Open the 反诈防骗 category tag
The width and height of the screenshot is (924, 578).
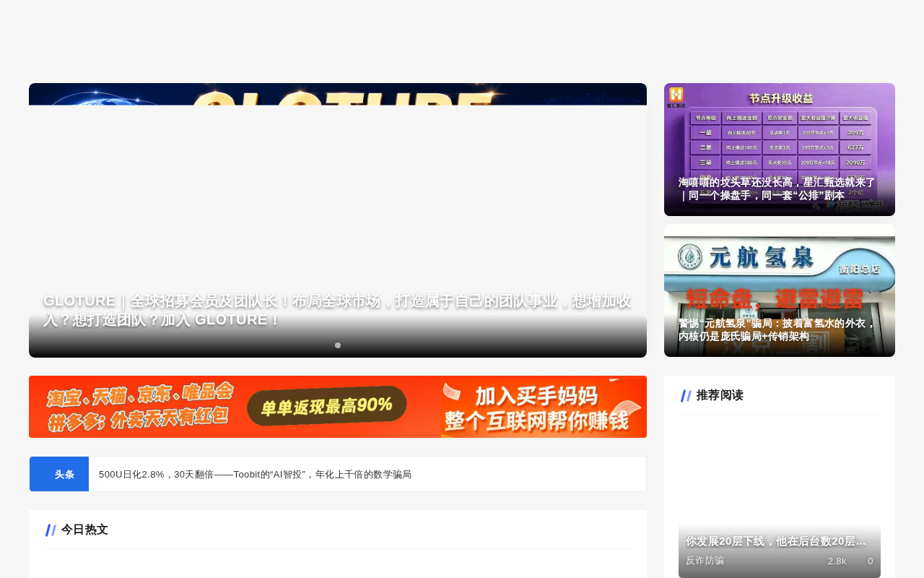(x=705, y=561)
